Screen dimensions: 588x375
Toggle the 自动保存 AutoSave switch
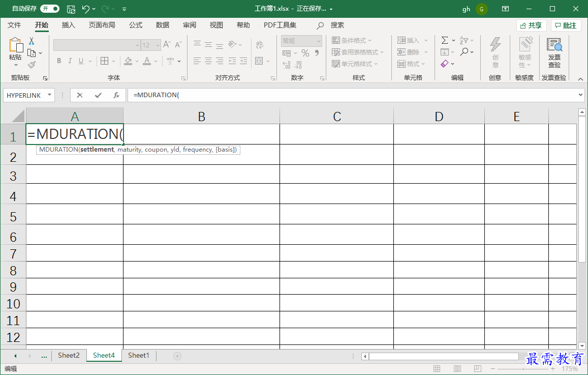click(50, 9)
